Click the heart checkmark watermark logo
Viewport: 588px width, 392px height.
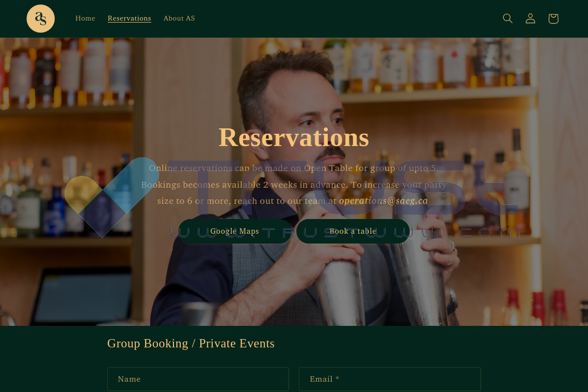(112, 197)
